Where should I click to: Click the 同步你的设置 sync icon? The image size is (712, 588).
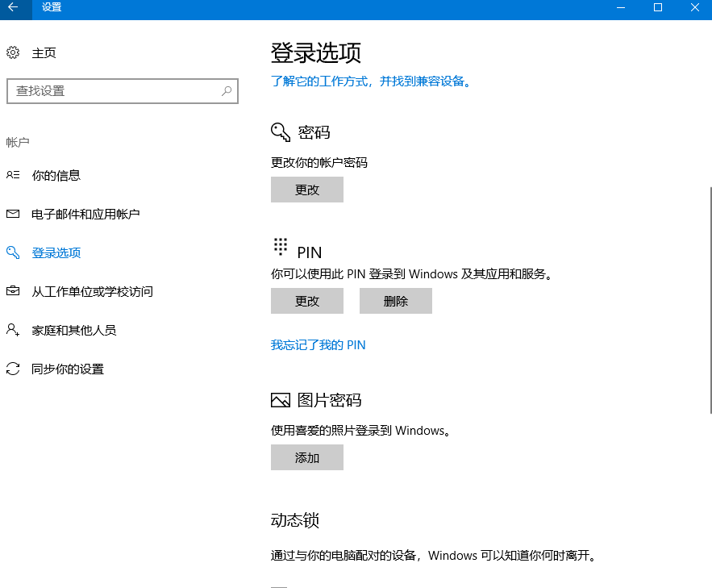[12, 369]
